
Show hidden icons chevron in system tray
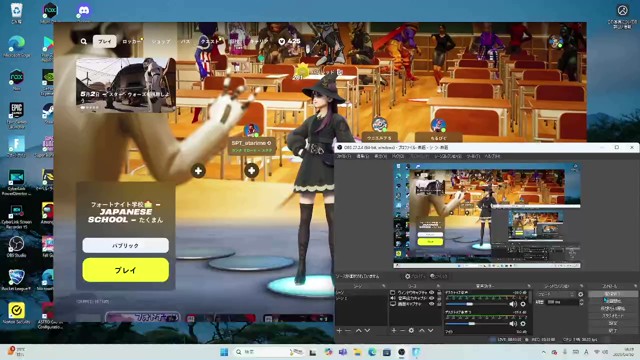[x=544, y=352]
